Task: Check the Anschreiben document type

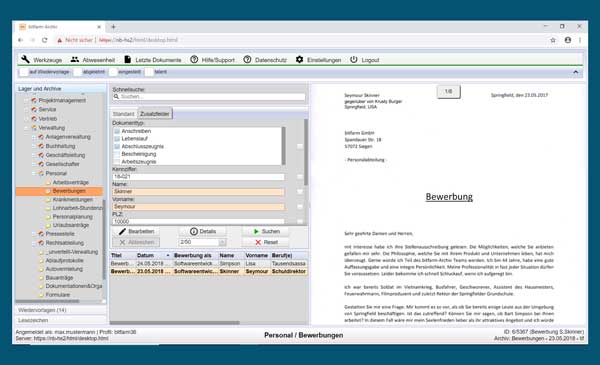Action: (x=117, y=131)
